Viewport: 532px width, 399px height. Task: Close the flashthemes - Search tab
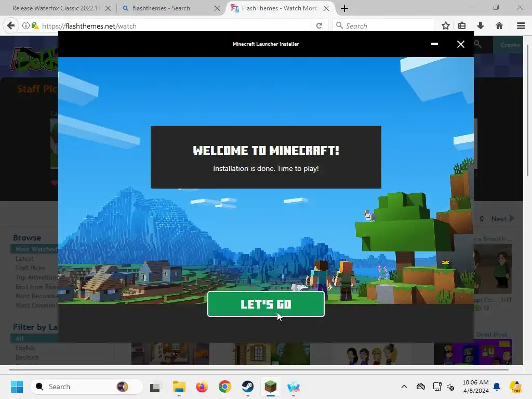[x=217, y=8]
